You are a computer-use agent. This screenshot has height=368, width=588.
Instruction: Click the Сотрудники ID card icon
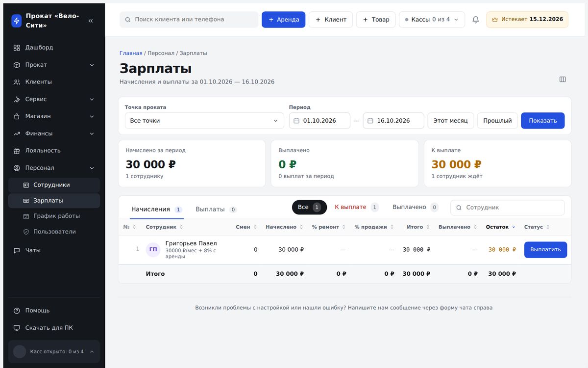tap(26, 185)
